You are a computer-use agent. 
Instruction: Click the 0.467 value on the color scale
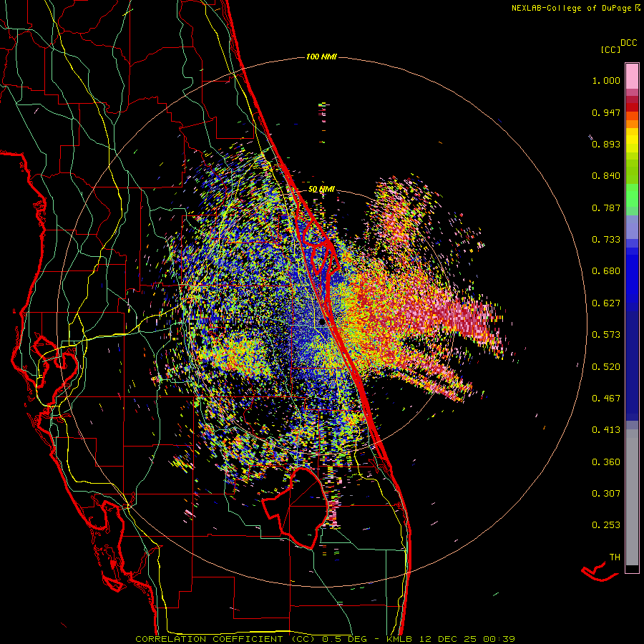(x=606, y=399)
